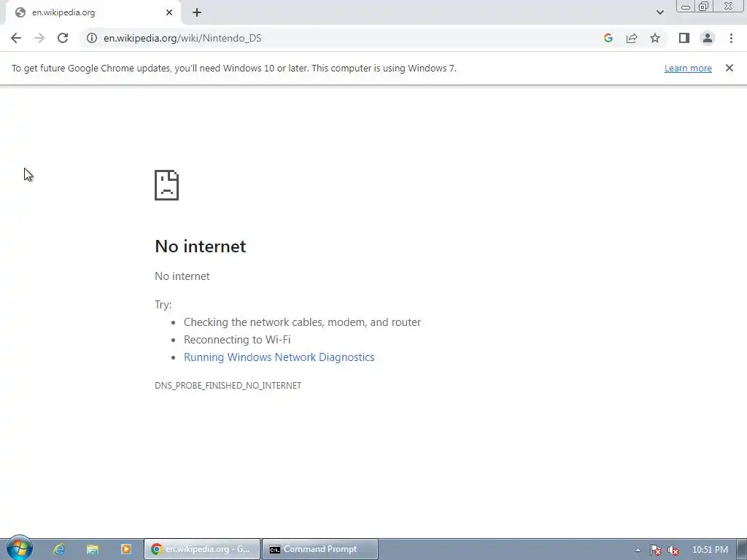The image size is (747, 560).
Task: Click the No internet heading
Action: click(x=200, y=246)
